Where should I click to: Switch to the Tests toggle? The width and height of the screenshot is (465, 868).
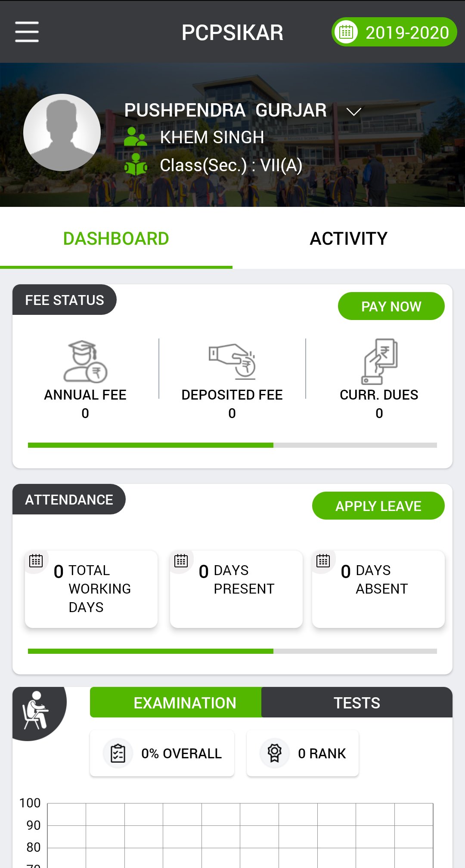click(x=356, y=703)
